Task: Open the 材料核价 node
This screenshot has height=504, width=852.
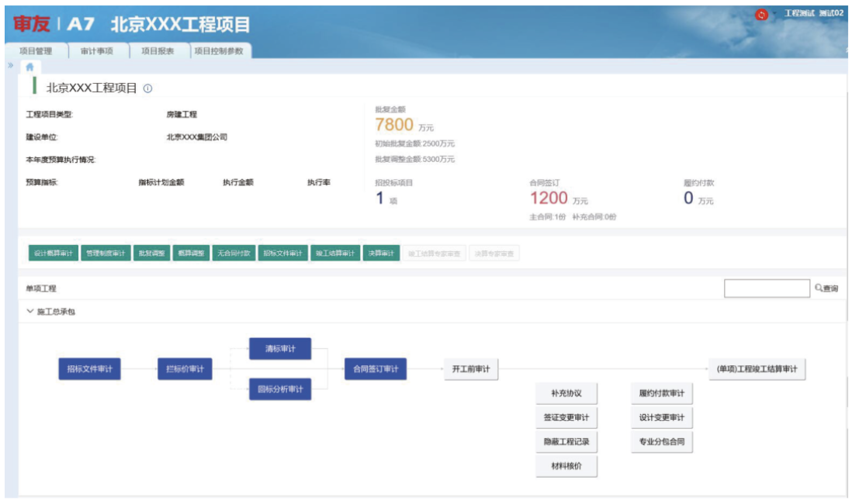Action: (566, 466)
